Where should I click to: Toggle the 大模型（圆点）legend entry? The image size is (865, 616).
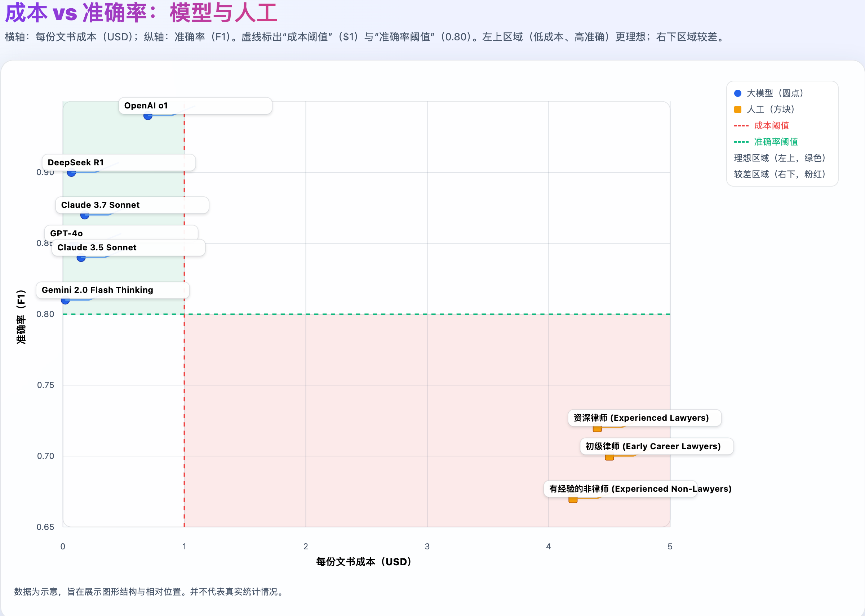click(x=774, y=93)
